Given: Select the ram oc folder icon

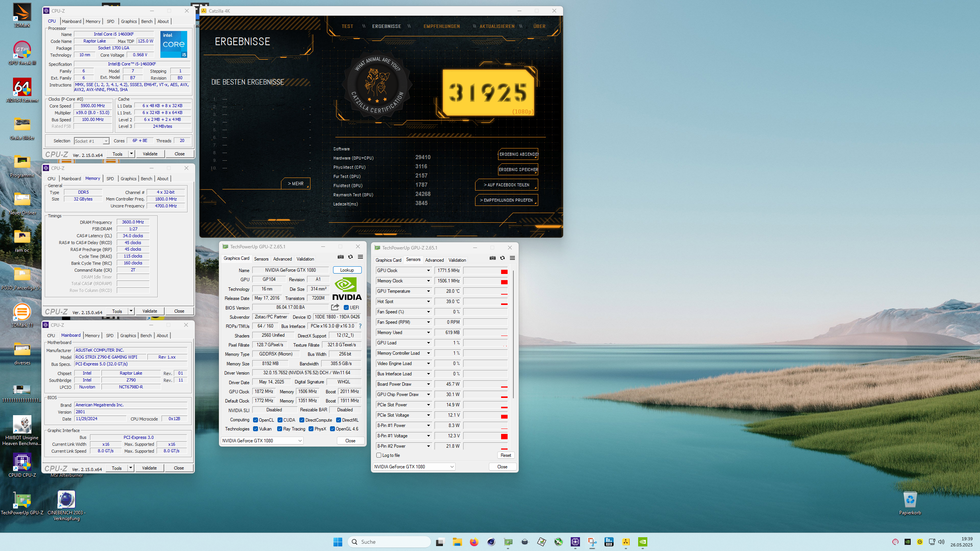Looking at the screenshot, I should tap(22, 240).
